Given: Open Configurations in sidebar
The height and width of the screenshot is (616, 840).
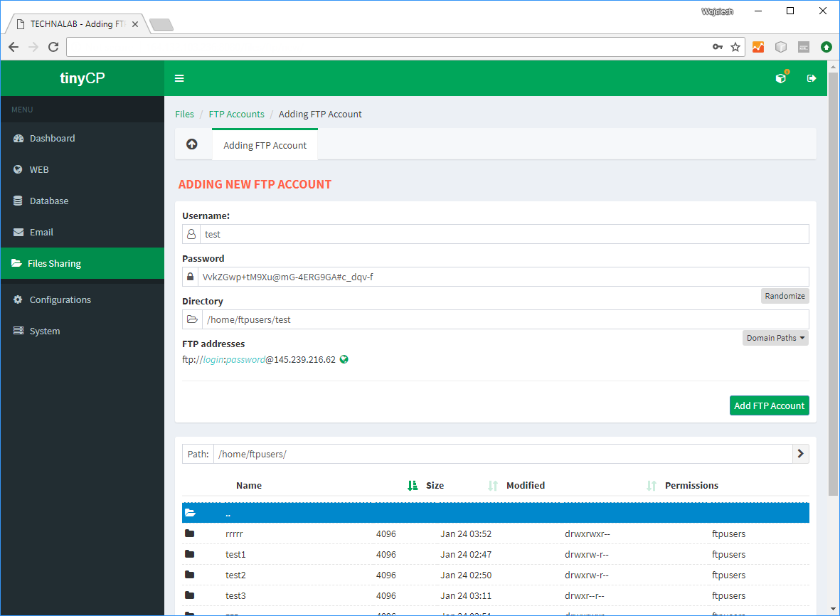Looking at the screenshot, I should (x=83, y=299).
